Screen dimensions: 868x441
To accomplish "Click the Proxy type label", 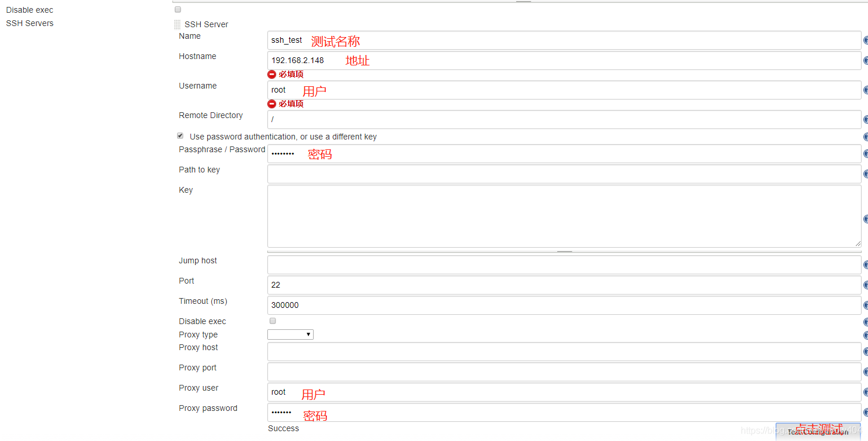I will click(x=198, y=335).
